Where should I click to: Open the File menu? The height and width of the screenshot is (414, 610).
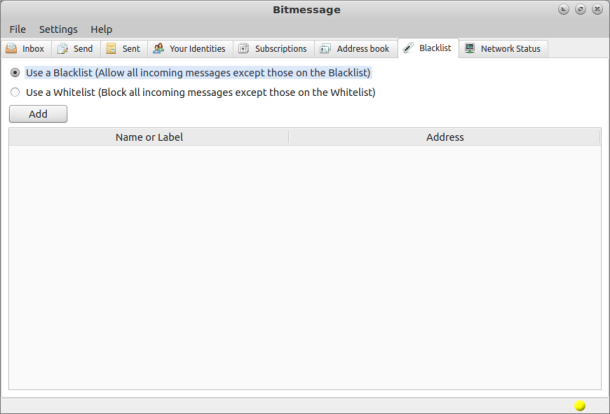[18, 29]
